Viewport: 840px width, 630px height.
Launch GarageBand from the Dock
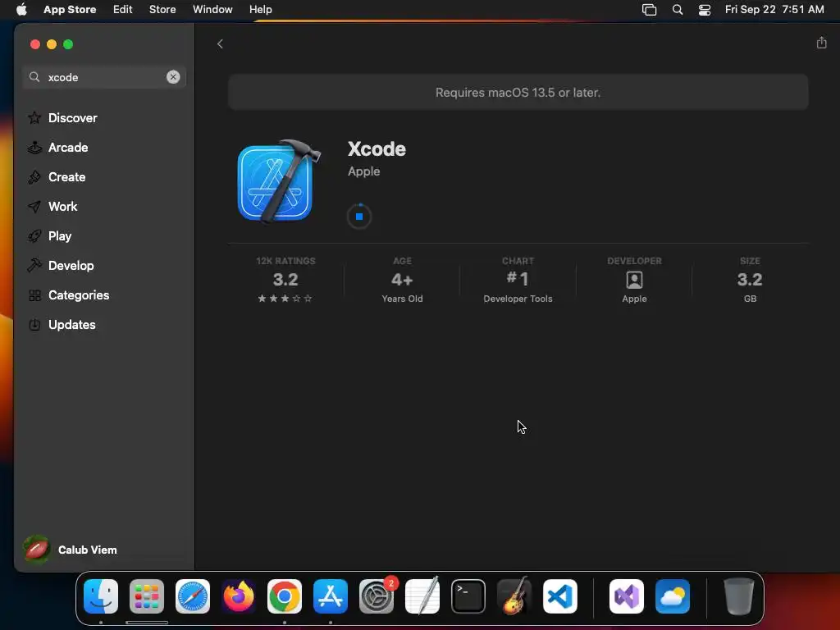tap(514, 596)
